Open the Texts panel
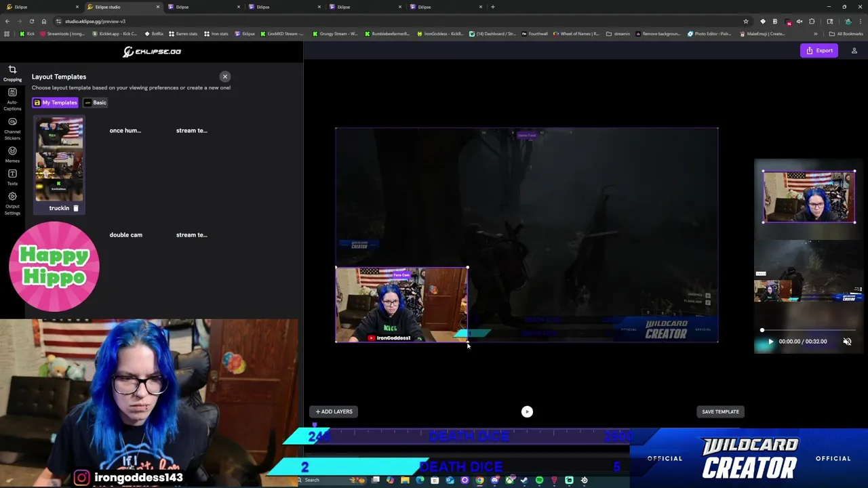This screenshot has height=488, width=868. [x=12, y=178]
